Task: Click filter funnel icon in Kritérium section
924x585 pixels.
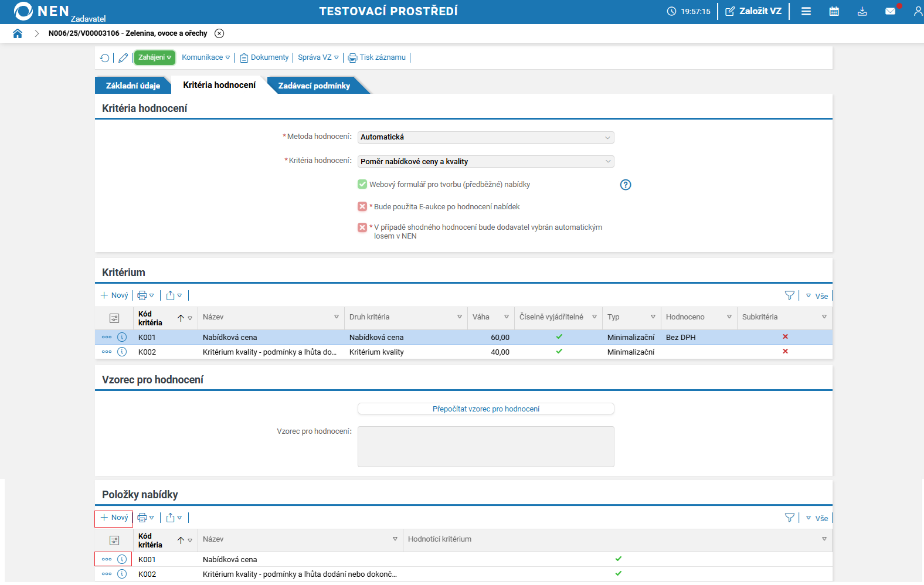Action: 790,296
